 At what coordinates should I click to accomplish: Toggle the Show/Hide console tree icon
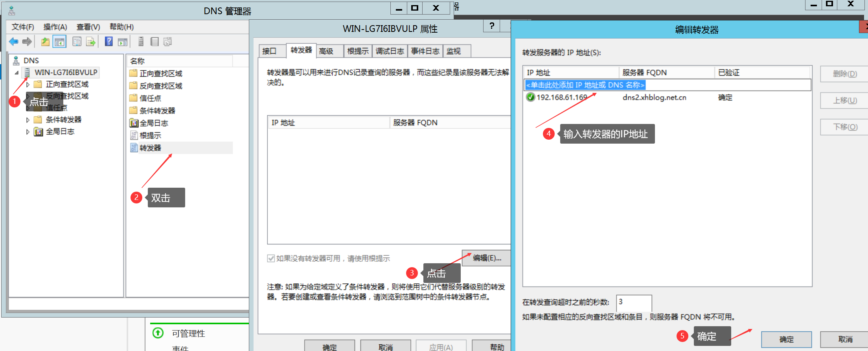(x=60, y=42)
